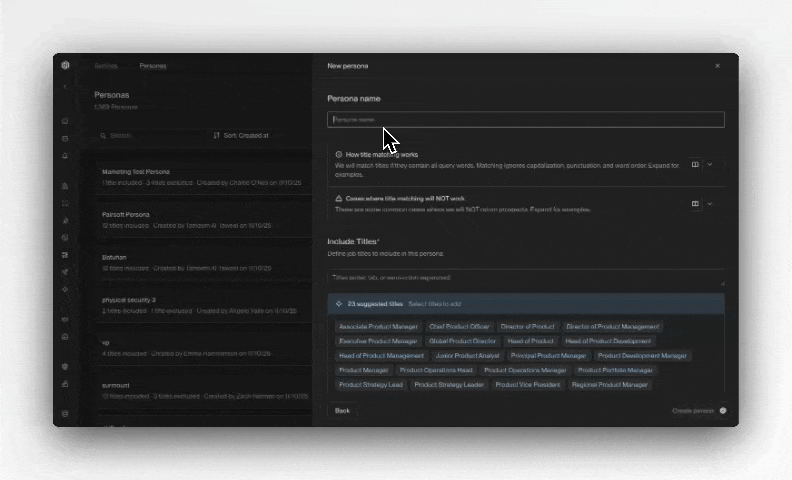
Task: Collapse sidebar with the small arrow icon
Action: pyautogui.click(x=65, y=87)
